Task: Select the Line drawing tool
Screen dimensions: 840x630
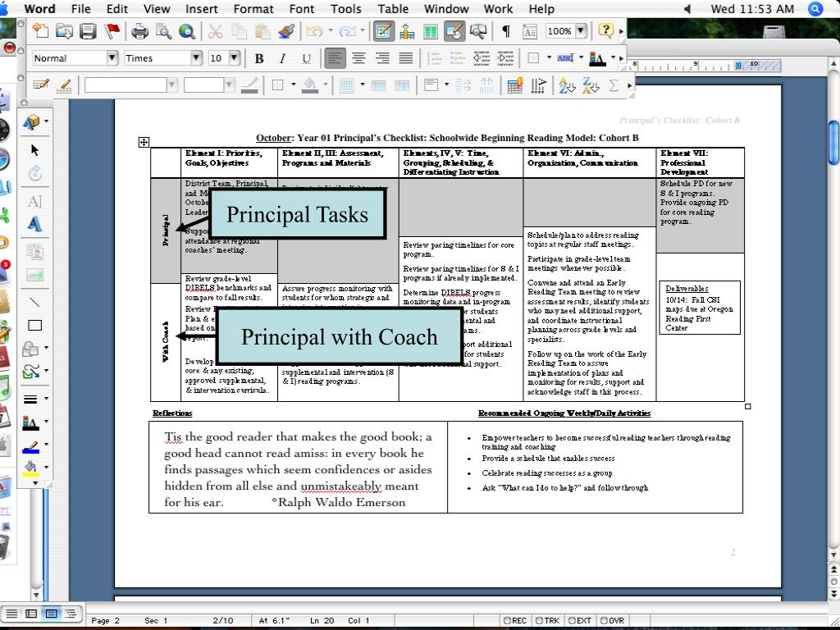Action: (34, 302)
